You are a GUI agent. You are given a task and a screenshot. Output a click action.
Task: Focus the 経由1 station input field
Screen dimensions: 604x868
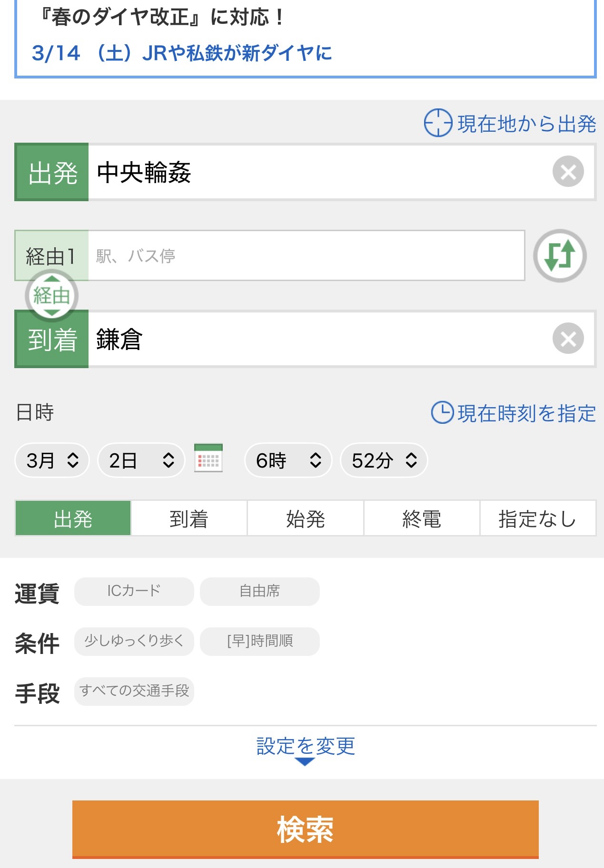(306, 256)
